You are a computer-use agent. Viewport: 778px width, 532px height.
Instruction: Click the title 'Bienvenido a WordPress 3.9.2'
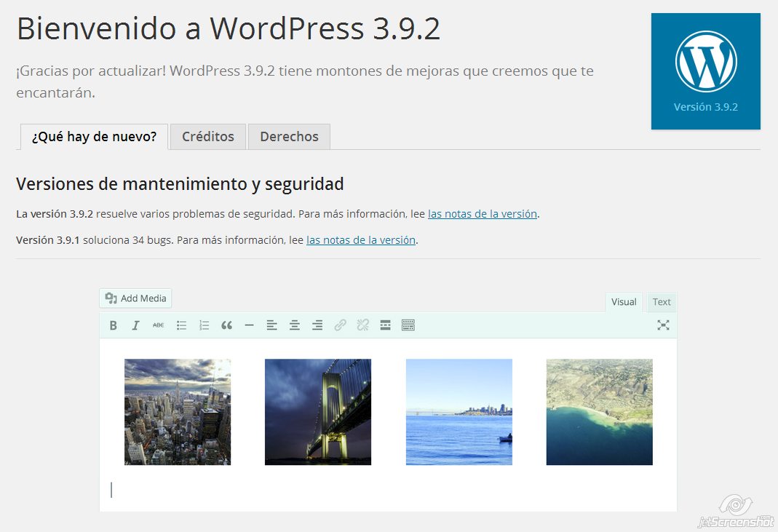point(229,28)
